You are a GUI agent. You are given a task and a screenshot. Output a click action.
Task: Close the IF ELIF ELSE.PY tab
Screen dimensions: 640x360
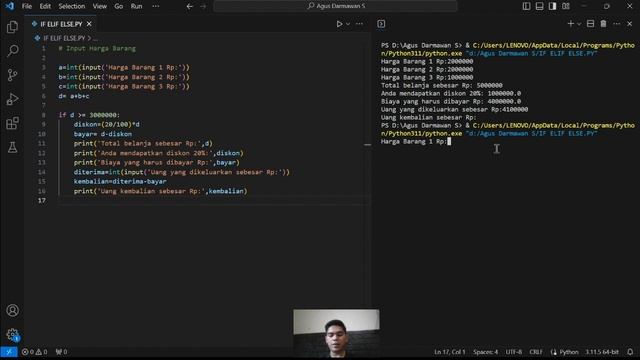[x=89, y=24]
